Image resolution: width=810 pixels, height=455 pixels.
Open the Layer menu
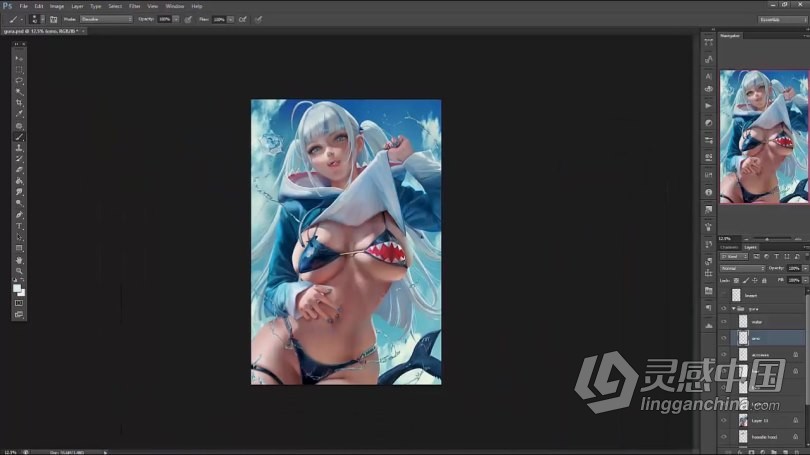(77, 6)
